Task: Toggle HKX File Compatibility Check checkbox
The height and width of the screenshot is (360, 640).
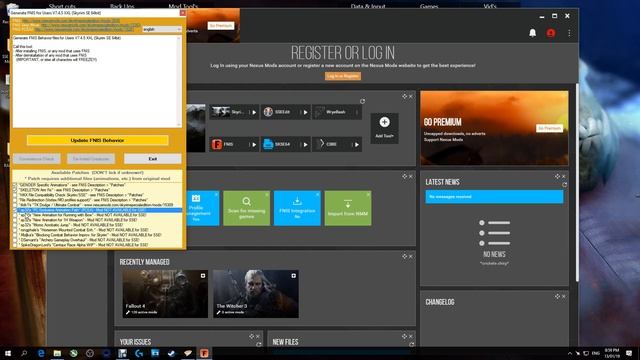Action: tap(15, 195)
